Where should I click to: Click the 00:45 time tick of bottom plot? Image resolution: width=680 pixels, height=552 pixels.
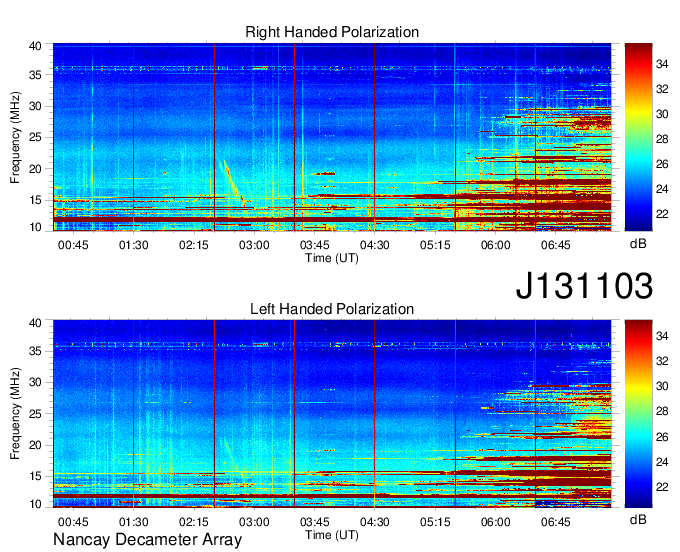[x=73, y=522]
